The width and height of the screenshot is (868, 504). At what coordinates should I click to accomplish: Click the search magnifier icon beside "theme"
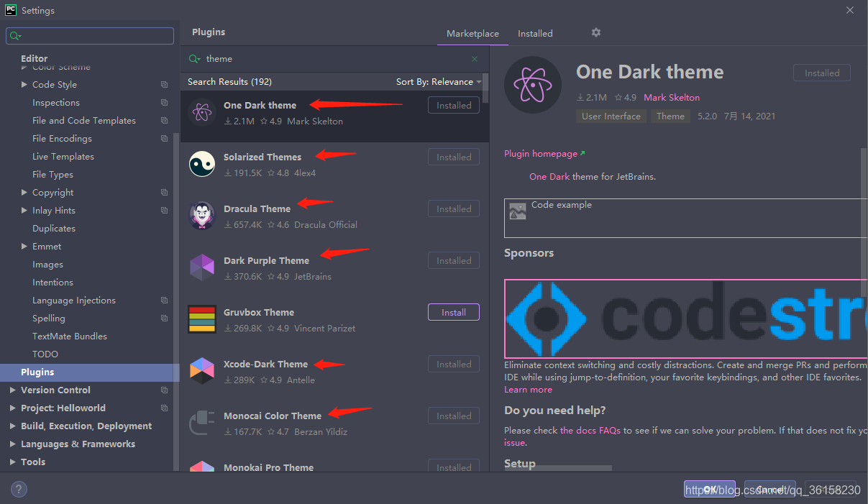pyautogui.click(x=194, y=59)
